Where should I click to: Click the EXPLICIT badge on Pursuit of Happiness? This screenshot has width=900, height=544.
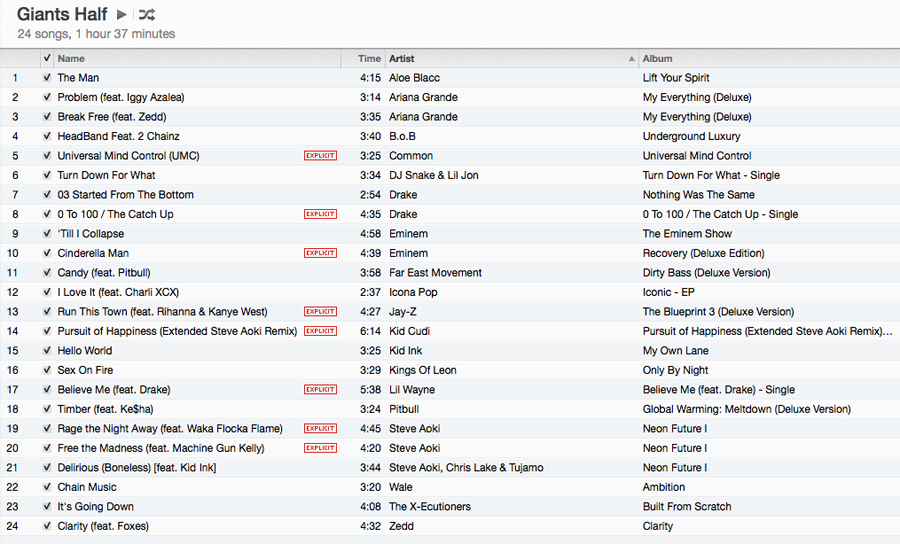point(320,331)
